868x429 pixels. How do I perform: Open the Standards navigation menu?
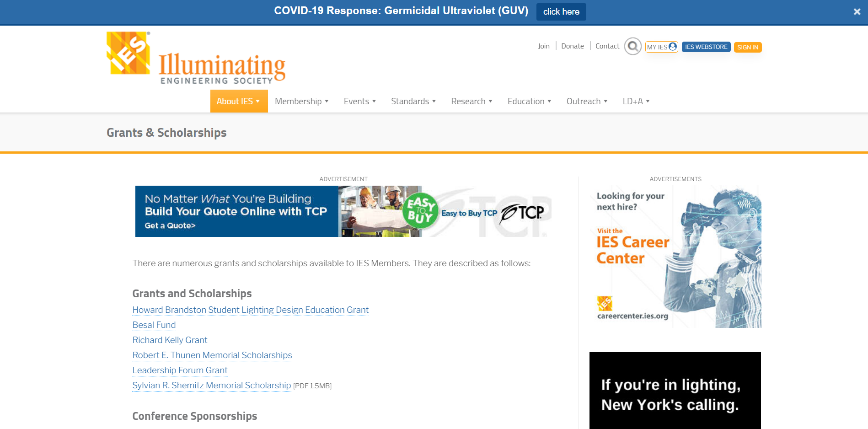(413, 101)
